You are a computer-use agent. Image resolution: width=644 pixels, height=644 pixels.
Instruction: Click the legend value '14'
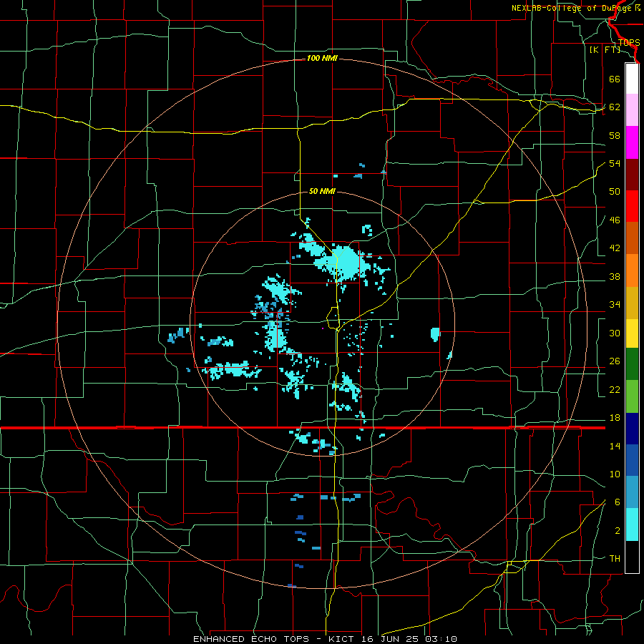[x=615, y=446]
